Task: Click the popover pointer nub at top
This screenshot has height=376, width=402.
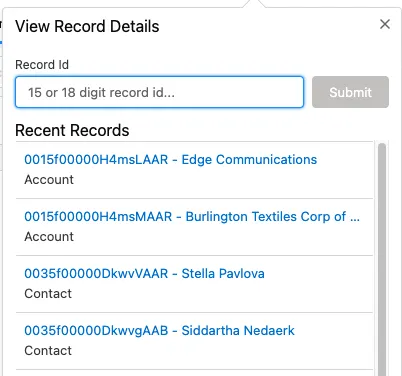Action: point(254,4)
